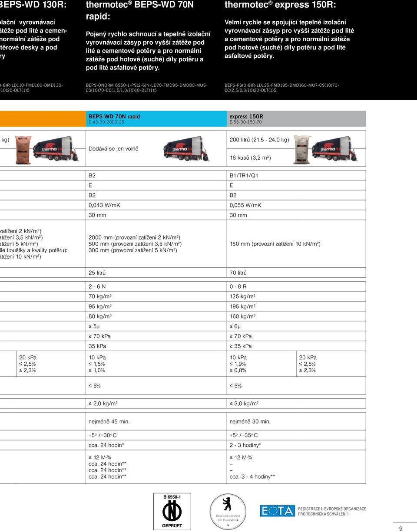Select the "≤ 2,0 kg/m²" cell
The width and height of the screenshot is (417, 532).
coord(103,404)
